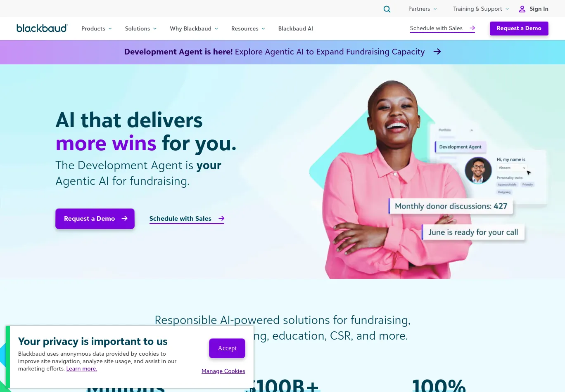The height and width of the screenshot is (392, 565).
Task: Accept the cookie privacy notice
Action: click(227, 348)
